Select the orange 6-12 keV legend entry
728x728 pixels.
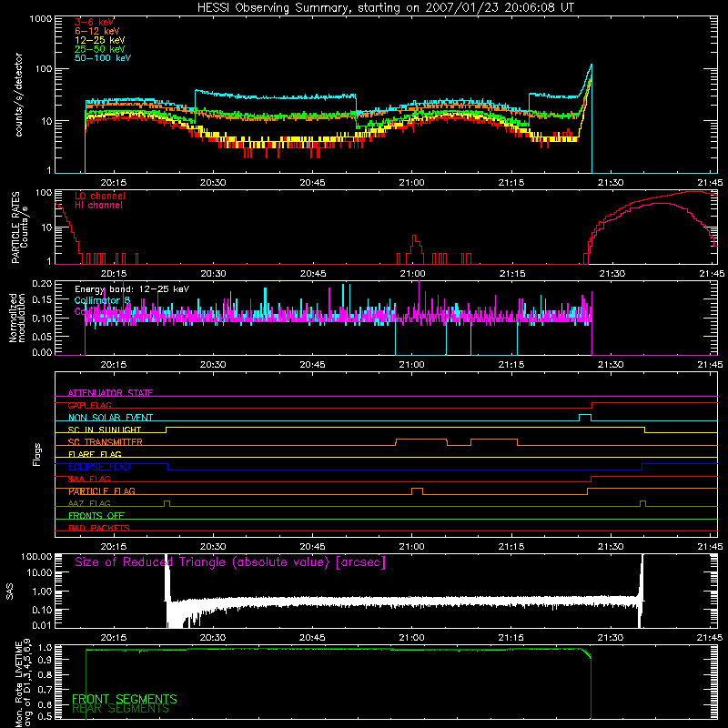click(97, 31)
